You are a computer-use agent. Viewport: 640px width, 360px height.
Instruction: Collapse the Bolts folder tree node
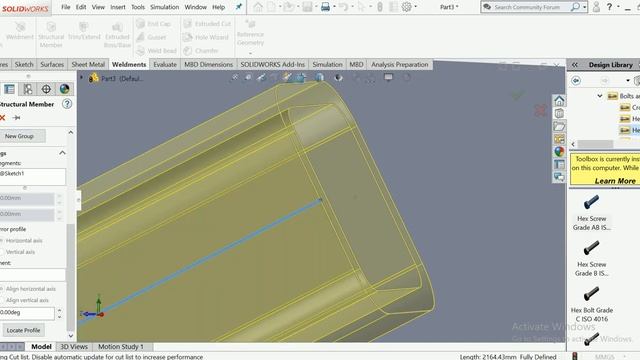[600, 96]
